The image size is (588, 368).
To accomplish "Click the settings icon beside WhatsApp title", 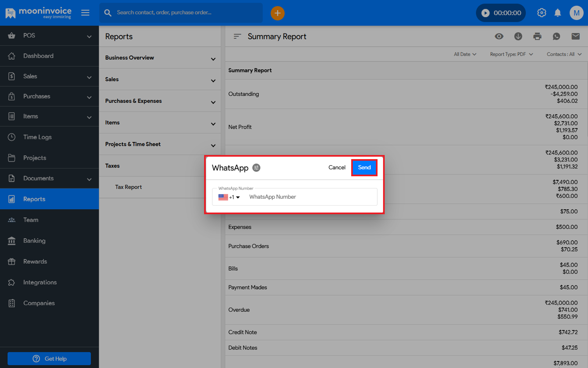I will 256,168.
